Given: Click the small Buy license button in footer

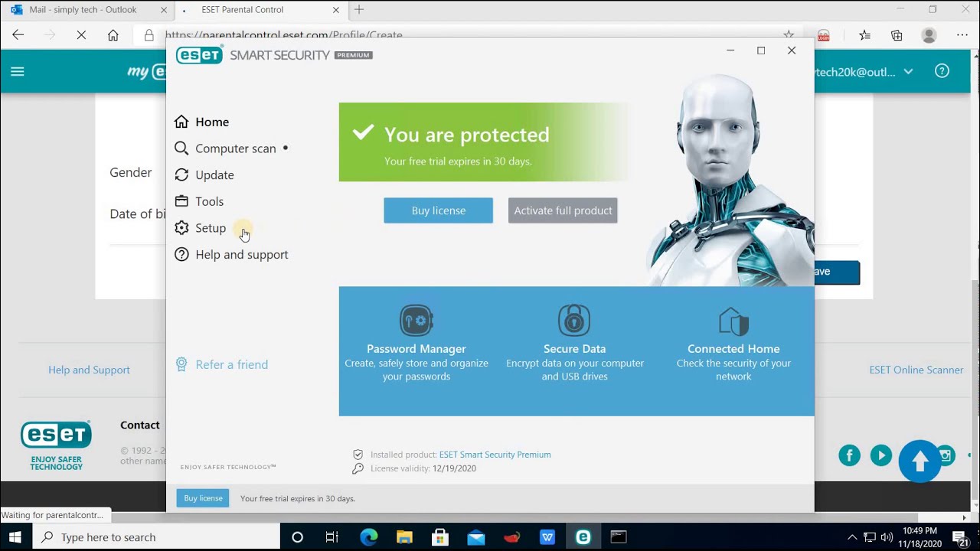Looking at the screenshot, I should tap(203, 498).
